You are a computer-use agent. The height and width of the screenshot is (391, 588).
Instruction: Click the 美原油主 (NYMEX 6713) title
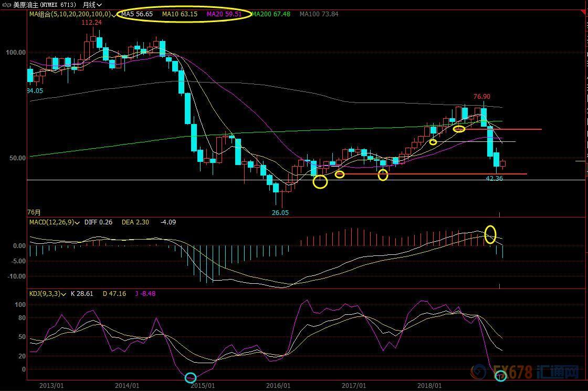click(x=46, y=4)
